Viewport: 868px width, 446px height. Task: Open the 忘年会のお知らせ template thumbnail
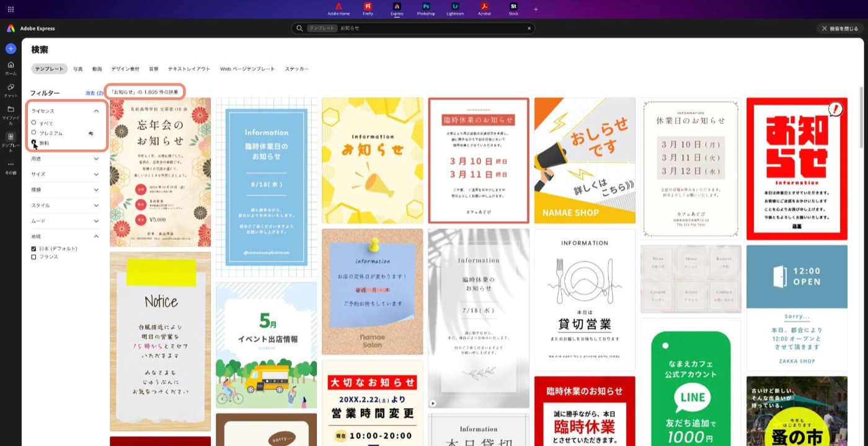(161, 172)
